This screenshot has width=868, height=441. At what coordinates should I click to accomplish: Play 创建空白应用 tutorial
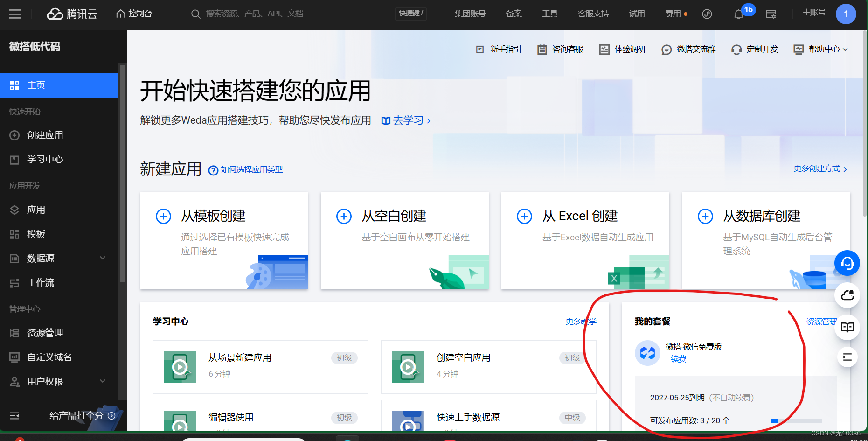tap(408, 367)
